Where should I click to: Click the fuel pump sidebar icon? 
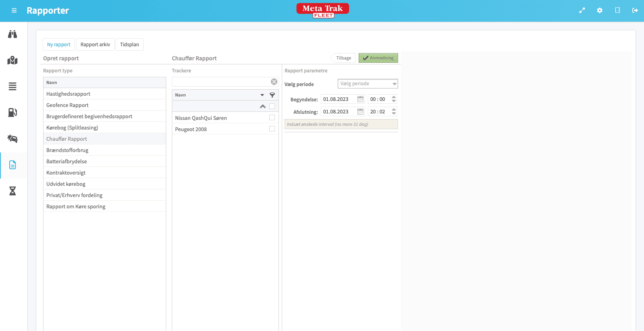click(12, 113)
